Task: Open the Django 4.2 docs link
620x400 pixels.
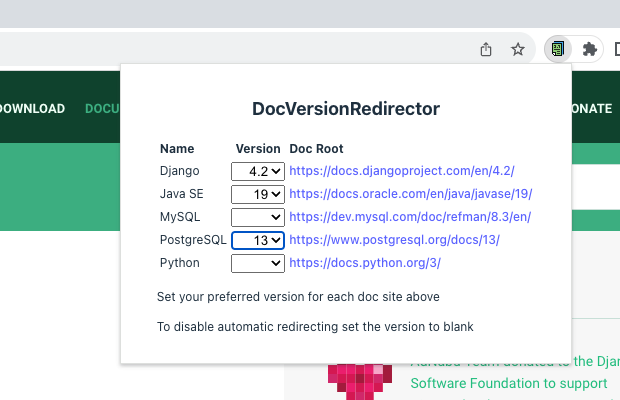Action: tap(402, 171)
